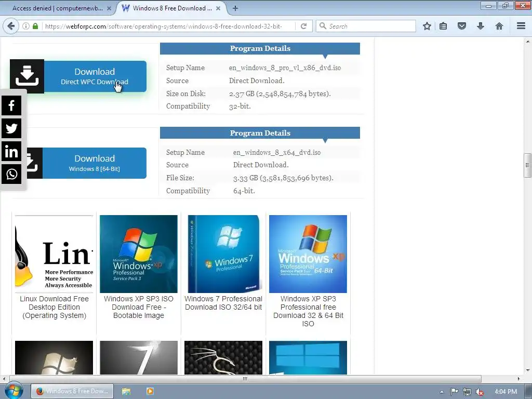
Task: Click the Windows XP Professional Service Pack 3 thumbnail
Action: click(138, 254)
